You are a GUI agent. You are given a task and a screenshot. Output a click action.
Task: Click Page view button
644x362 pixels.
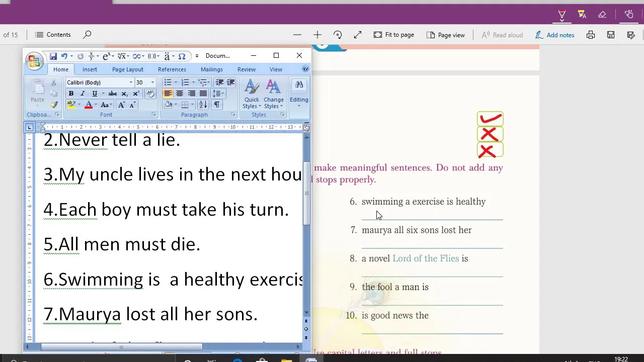pyautogui.click(x=446, y=35)
